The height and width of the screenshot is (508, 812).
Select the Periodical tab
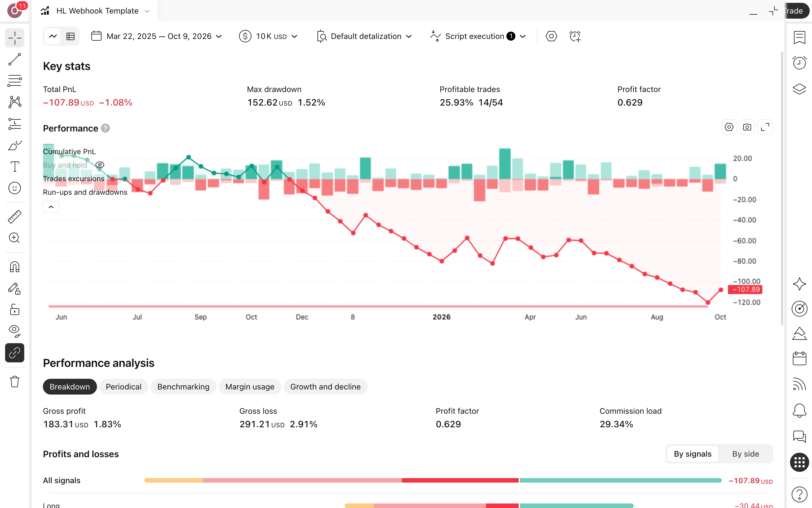[x=123, y=387]
